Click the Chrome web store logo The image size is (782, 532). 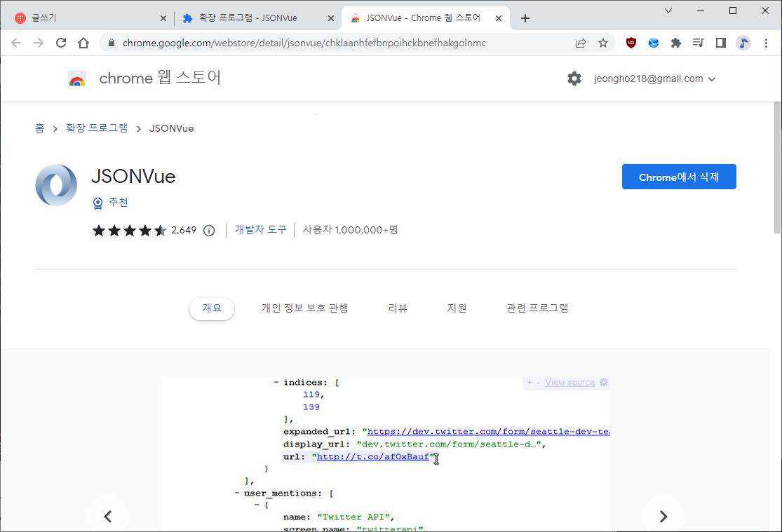point(77,79)
